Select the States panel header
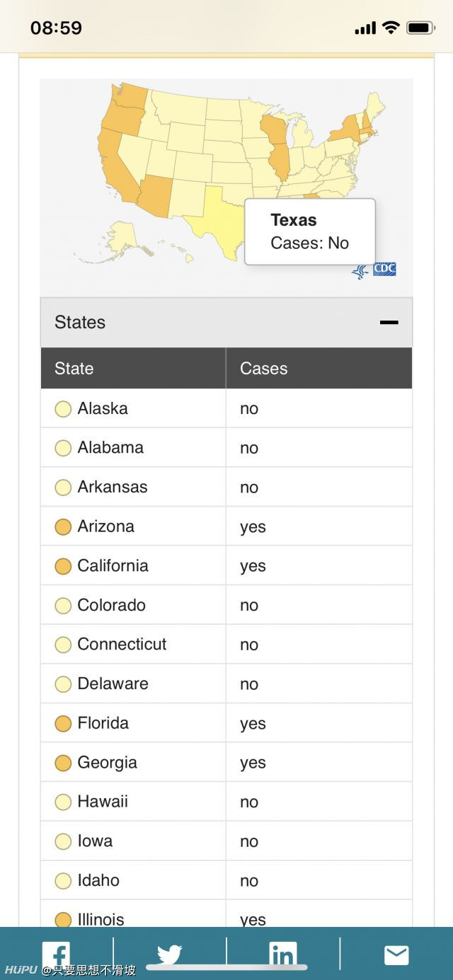 click(x=226, y=323)
